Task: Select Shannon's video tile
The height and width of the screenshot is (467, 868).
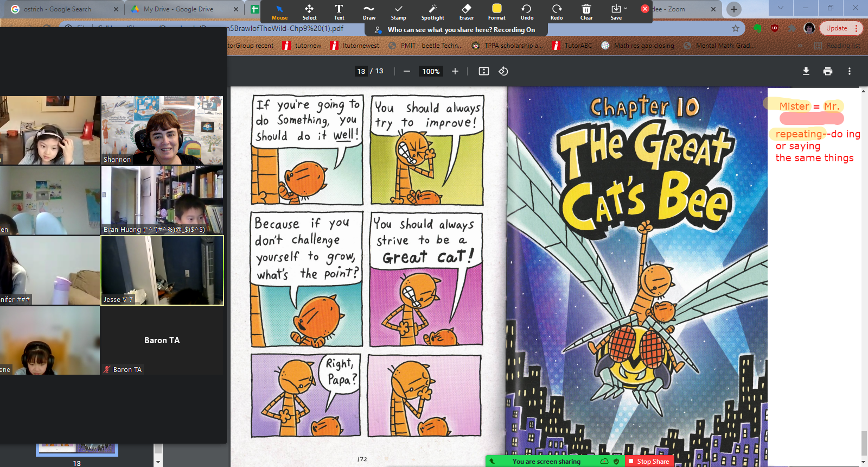Action: [x=162, y=130]
